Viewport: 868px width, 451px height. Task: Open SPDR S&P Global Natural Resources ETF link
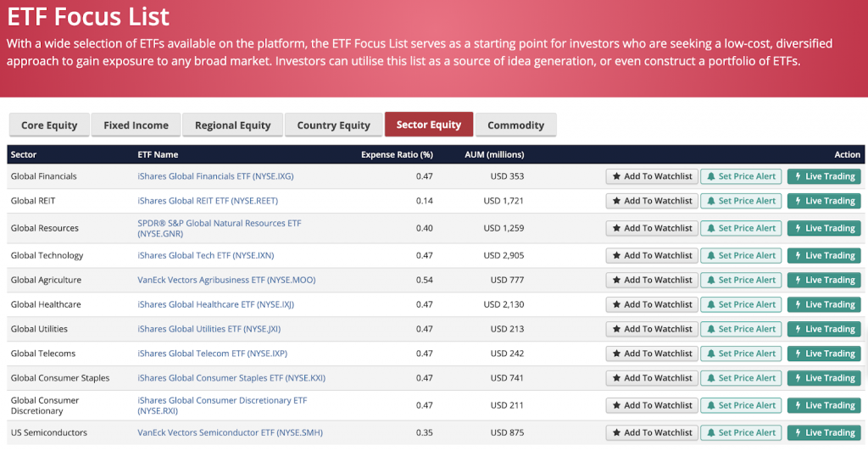point(220,228)
